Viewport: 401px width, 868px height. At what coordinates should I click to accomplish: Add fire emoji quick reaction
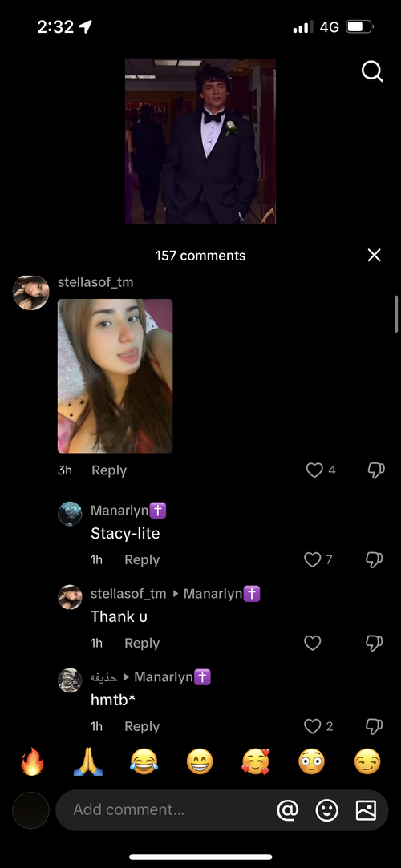(32, 763)
